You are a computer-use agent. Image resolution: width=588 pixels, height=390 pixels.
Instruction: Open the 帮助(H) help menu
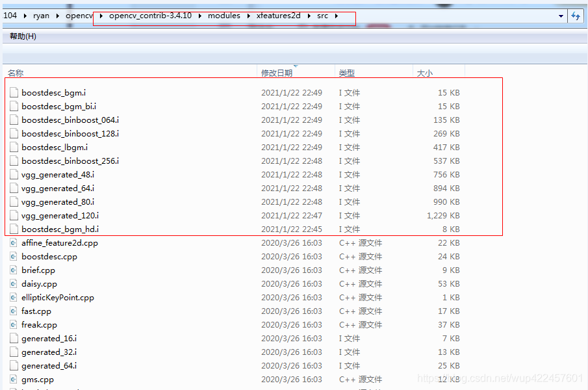coord(23,36)
